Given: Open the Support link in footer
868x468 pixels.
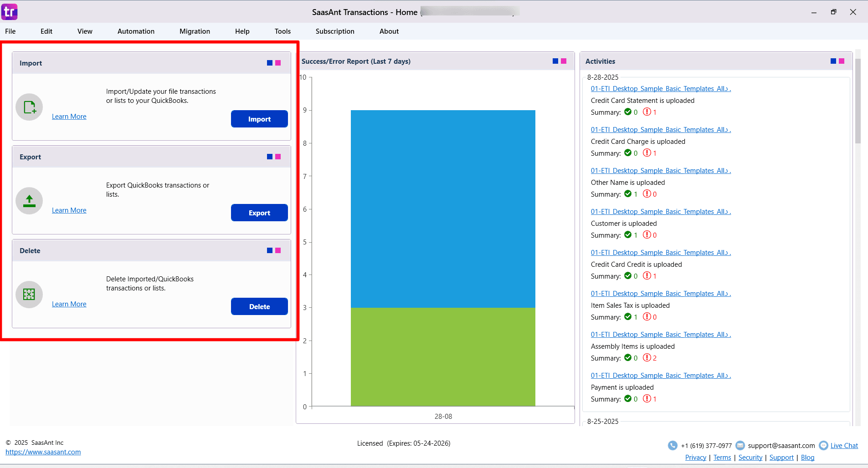Looking at the screenshot, I should point(781,458).
